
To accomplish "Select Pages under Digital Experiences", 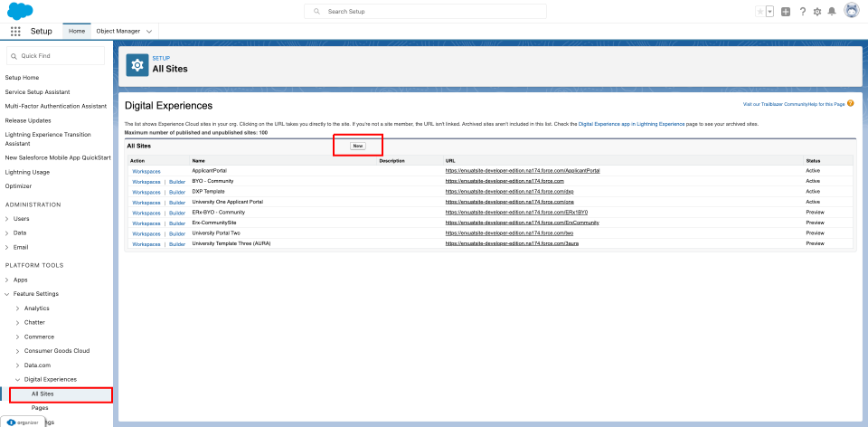I will tap(40, 408).
